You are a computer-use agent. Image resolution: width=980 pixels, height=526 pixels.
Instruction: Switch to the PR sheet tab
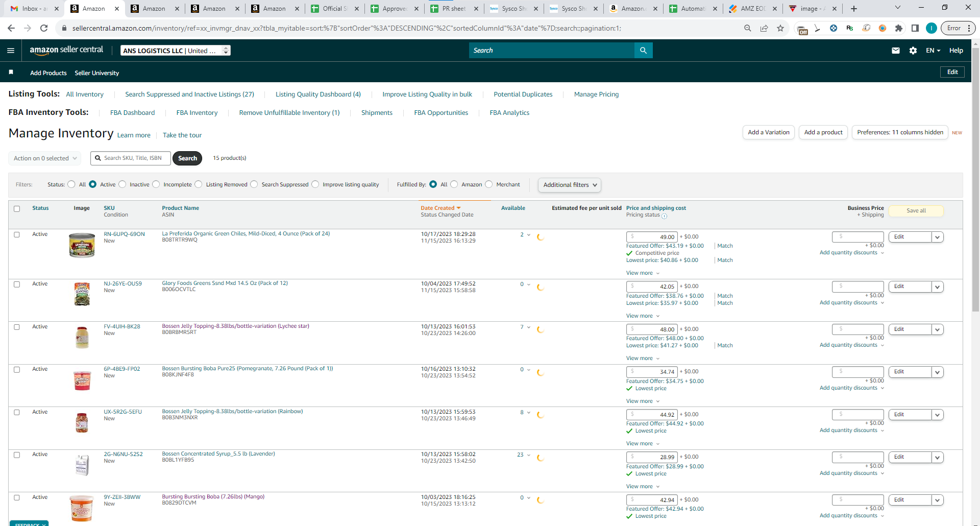[x=454, y=9]
